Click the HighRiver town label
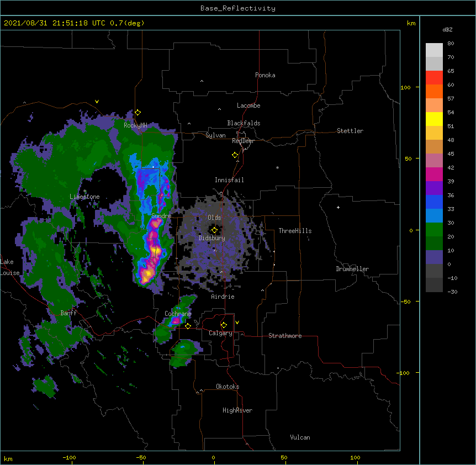 tap(237, 410)
